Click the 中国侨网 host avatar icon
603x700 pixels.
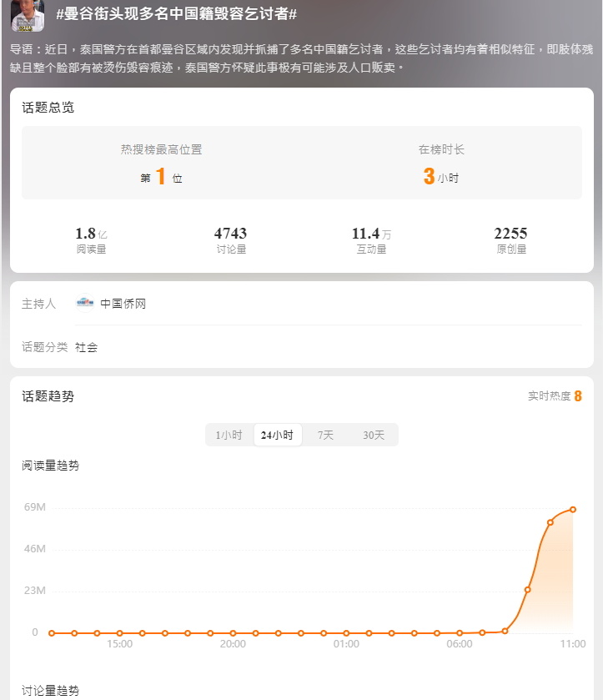pos(85,303)
